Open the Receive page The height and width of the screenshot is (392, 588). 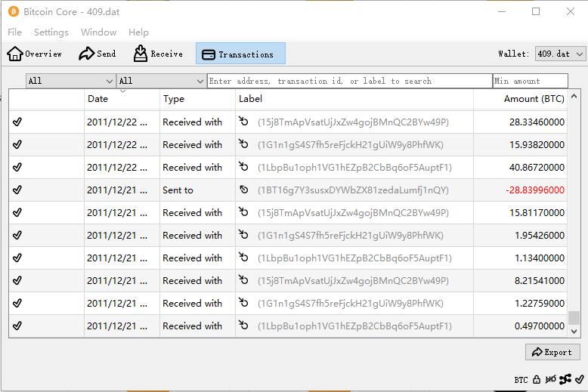[x=159, y=54]
